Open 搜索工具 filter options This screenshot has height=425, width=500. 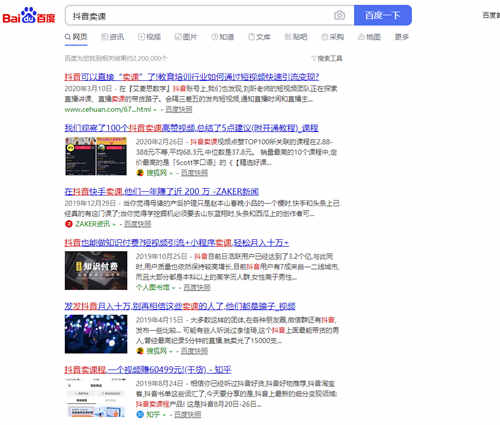click(327, 59)
